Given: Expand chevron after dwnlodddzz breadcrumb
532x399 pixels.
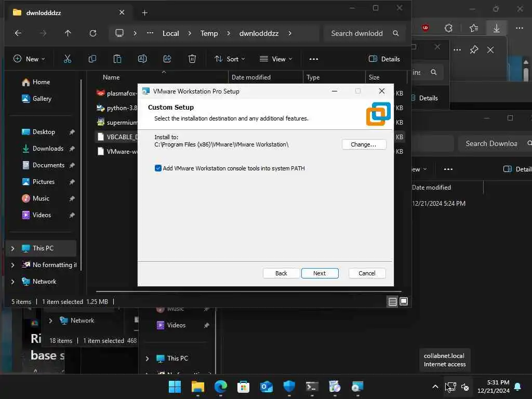Looking at the screenshot, I should click(290, 33).
